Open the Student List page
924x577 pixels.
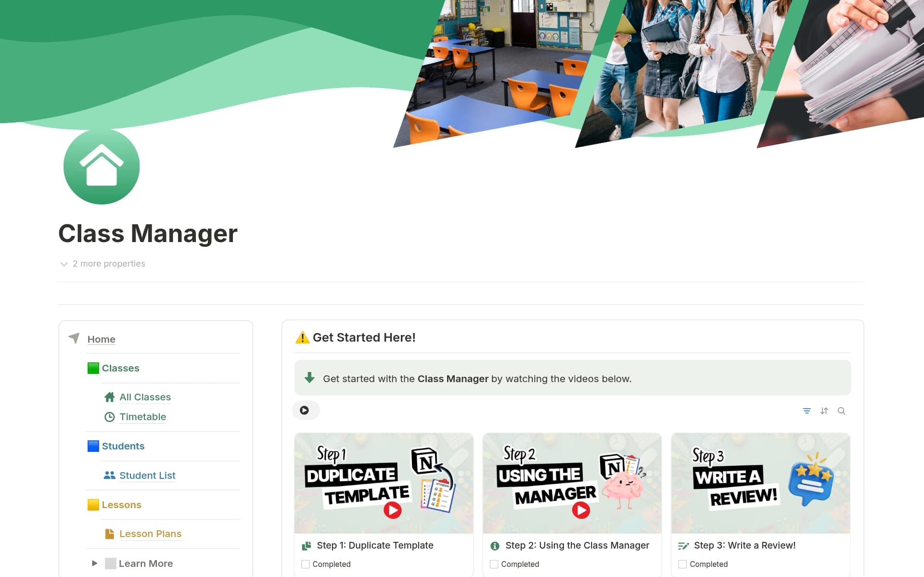tap(147, 475)
